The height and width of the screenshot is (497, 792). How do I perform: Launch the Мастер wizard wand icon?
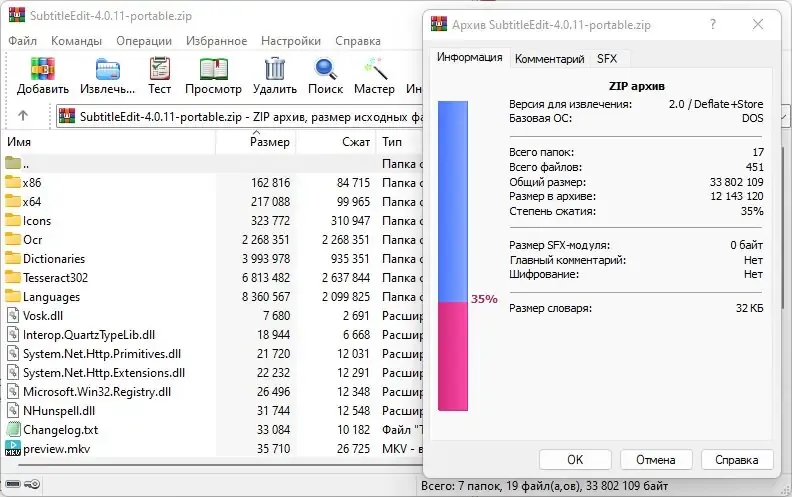375,69
